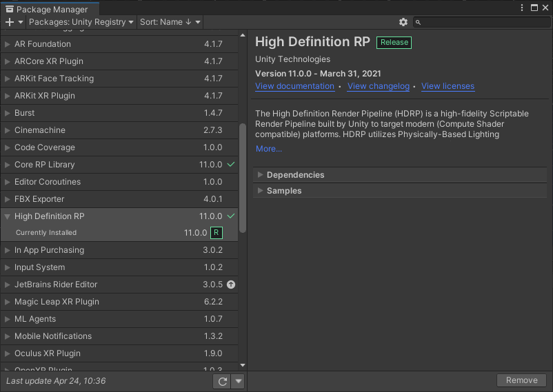Open the View documentation link

tap(295, 86)
